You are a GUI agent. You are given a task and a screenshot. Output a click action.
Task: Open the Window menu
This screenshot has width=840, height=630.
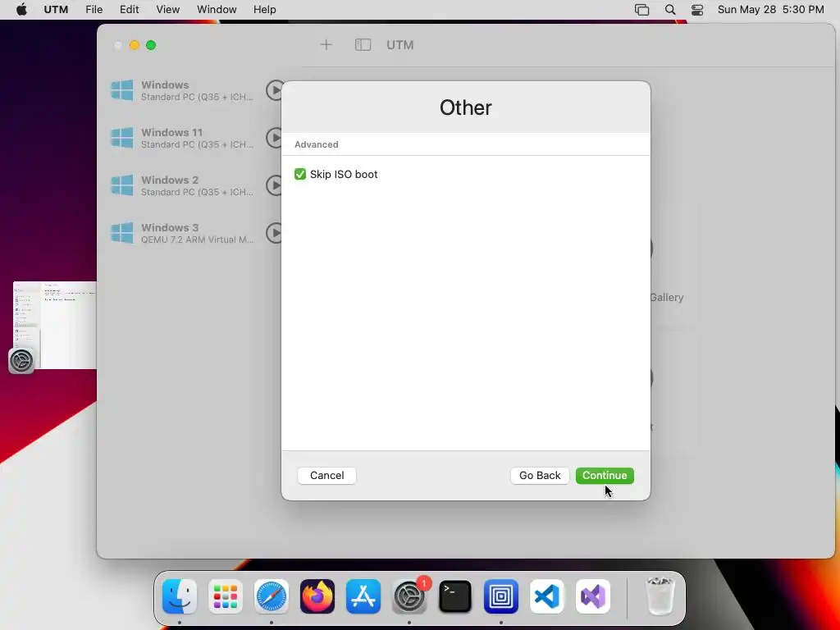(217, 10)
